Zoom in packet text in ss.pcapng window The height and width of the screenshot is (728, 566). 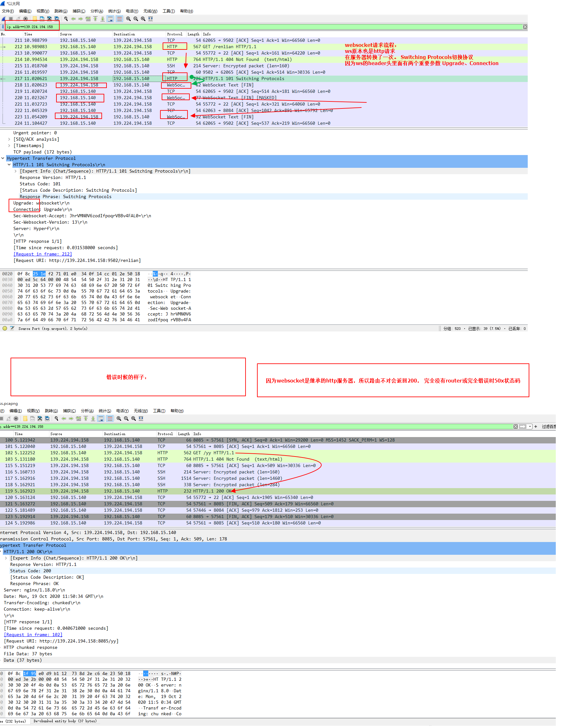pyautogui.click(x=119, y=419)
